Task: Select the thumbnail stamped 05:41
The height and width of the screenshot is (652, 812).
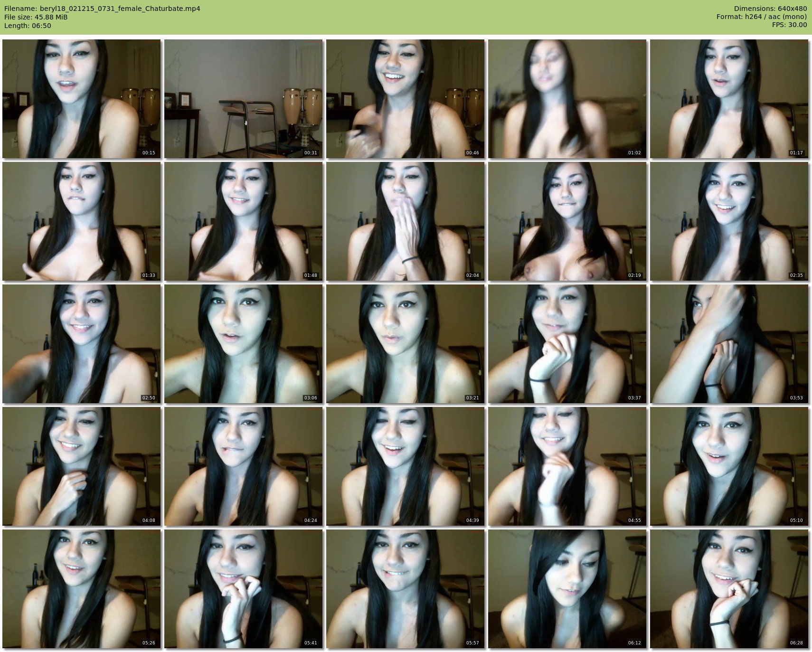Action: (243, 589)
